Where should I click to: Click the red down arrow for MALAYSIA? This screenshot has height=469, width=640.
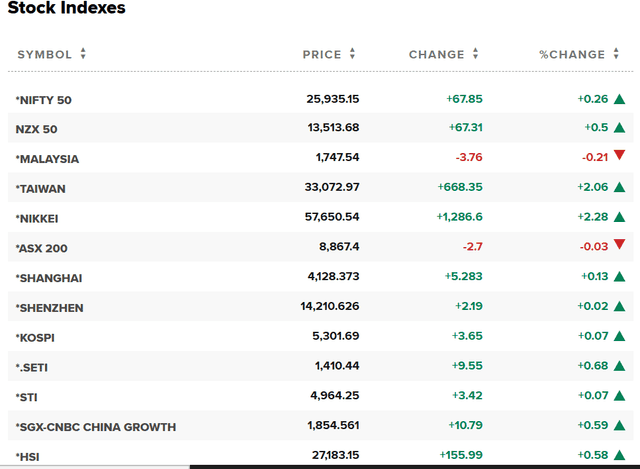(x=620, y=155)
